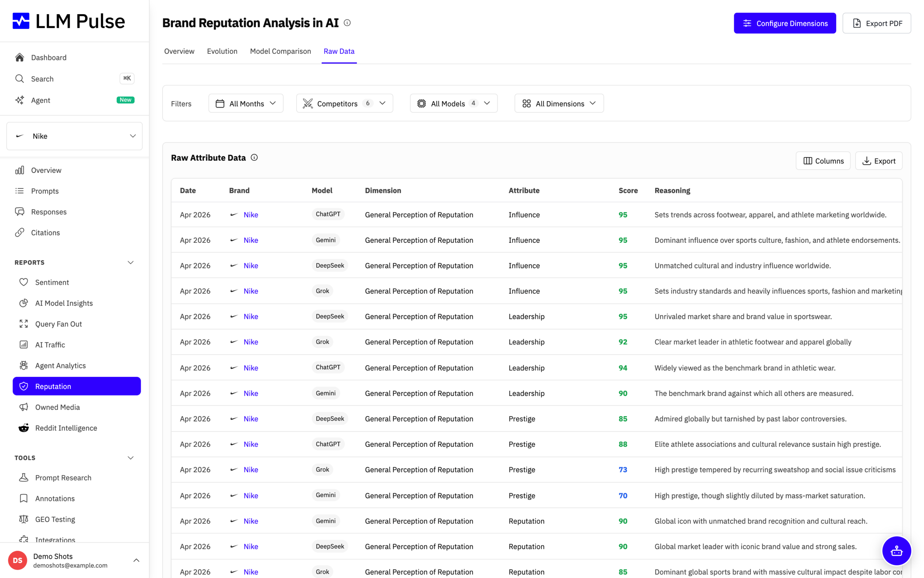
Task: Click the Prompts list icon
Action: tap(19, 191)
